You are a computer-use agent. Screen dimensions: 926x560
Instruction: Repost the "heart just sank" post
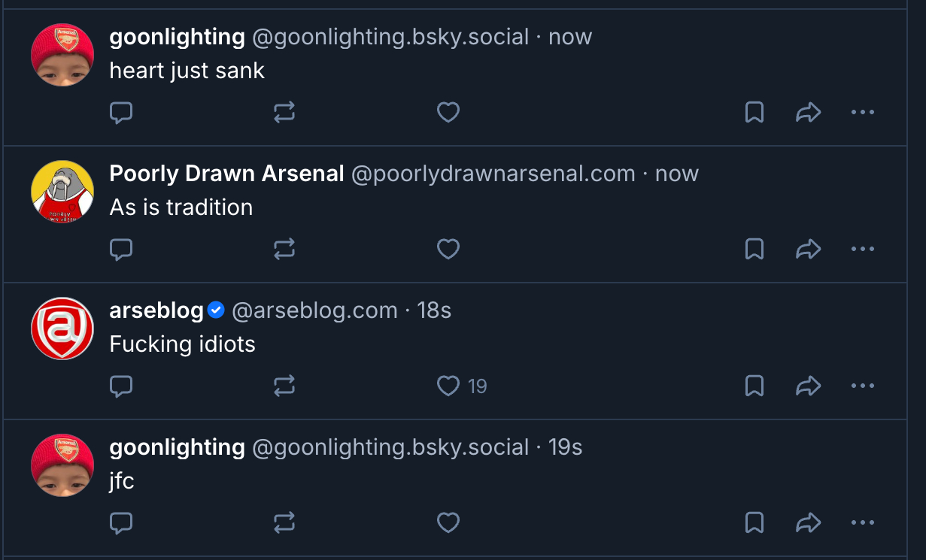tap(284, 113)
